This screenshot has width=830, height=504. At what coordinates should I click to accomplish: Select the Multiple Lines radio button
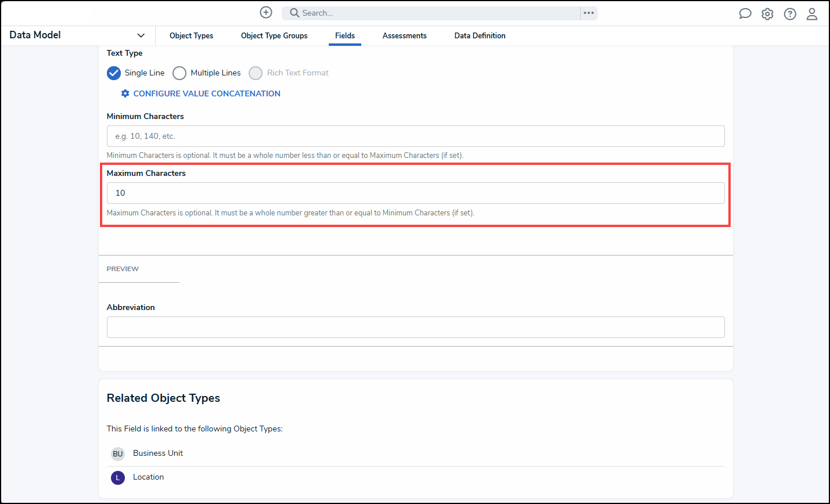(x=179, y=73)
